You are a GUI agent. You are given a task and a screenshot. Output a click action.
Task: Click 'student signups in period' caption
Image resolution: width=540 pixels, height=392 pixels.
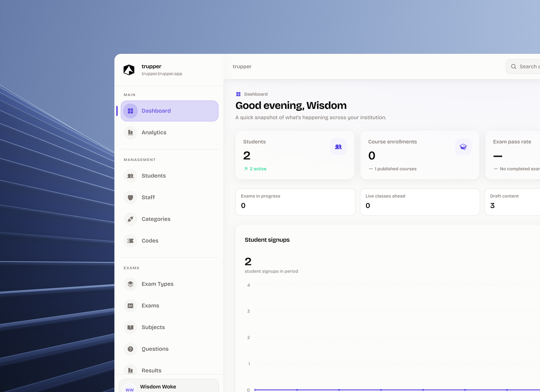point(271,271)
